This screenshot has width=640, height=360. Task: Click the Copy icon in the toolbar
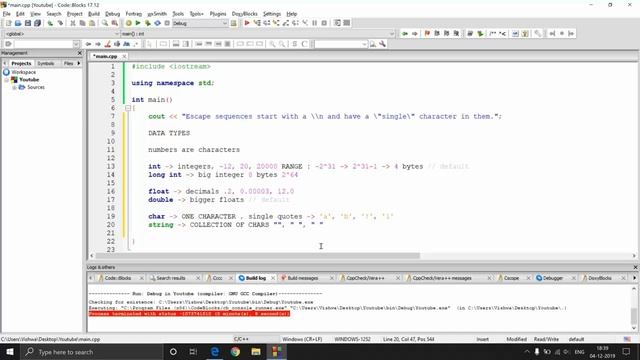tap(82, 23)
